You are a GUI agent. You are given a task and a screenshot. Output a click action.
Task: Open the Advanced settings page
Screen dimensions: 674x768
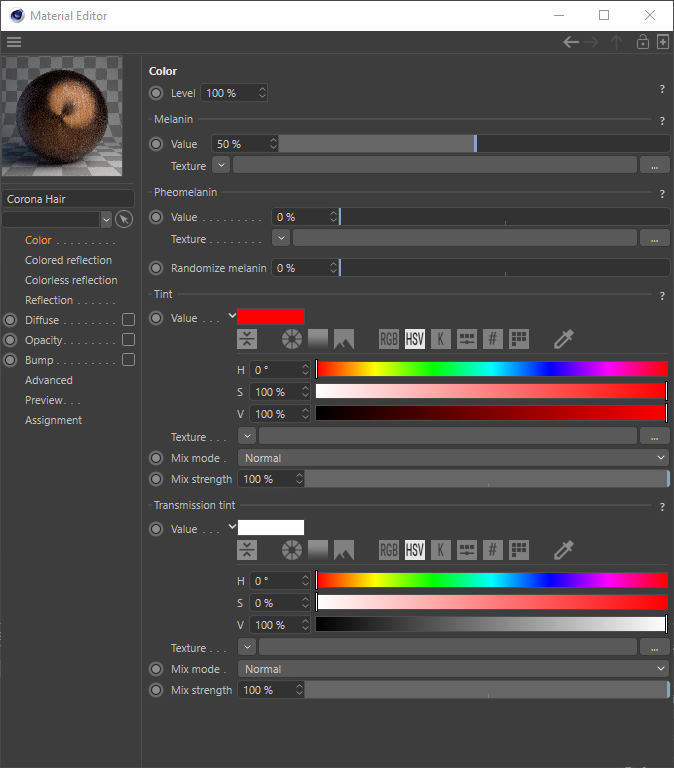[x=49, y=380]
